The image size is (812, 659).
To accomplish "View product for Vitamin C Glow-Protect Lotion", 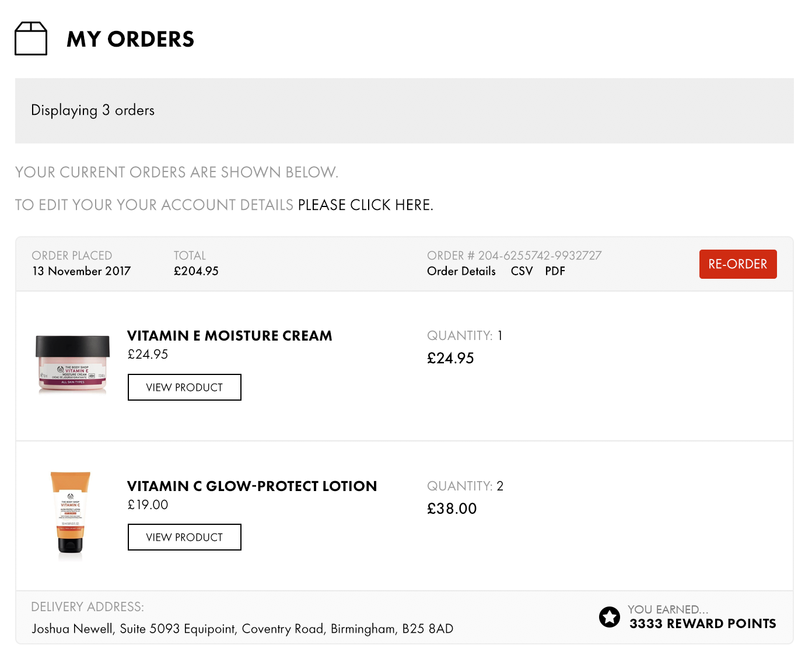I will pos(184,537).
